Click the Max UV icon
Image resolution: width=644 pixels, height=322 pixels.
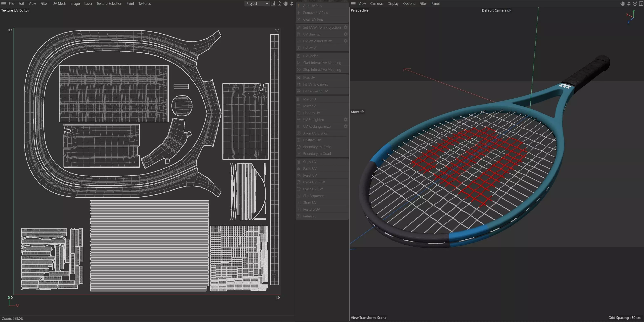[x=298, y=78]
